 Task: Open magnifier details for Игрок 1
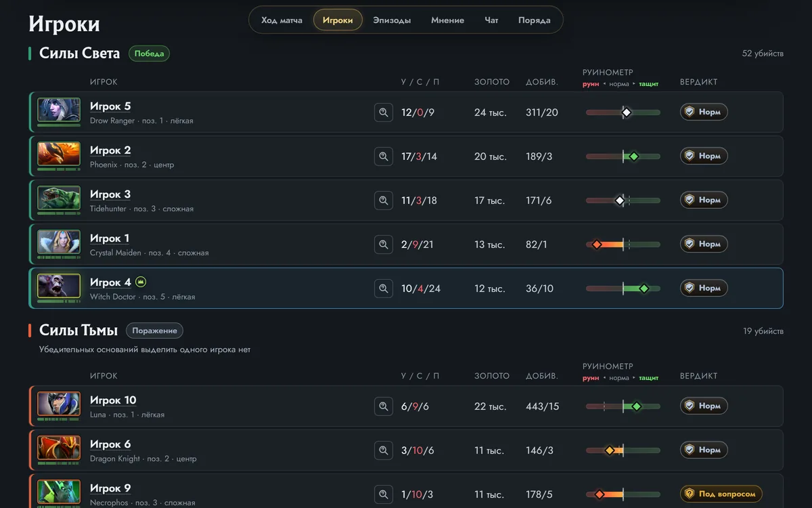coord(384,245)
